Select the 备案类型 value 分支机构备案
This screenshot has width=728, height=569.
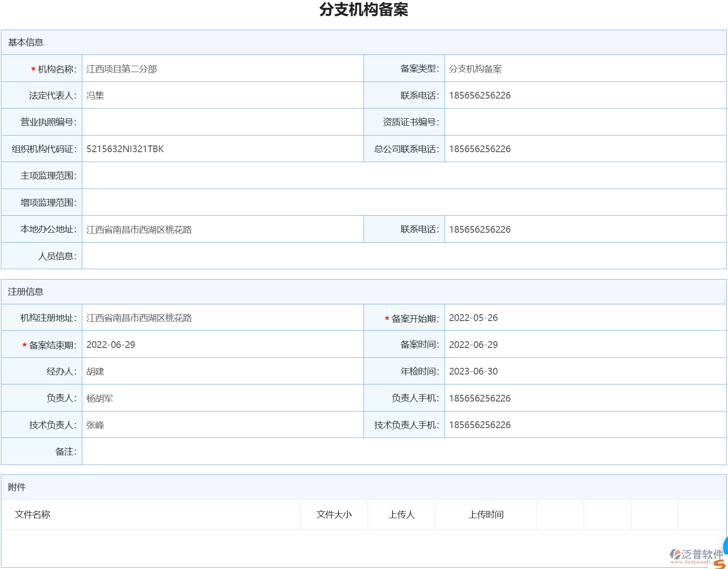[x=476, y=68]
